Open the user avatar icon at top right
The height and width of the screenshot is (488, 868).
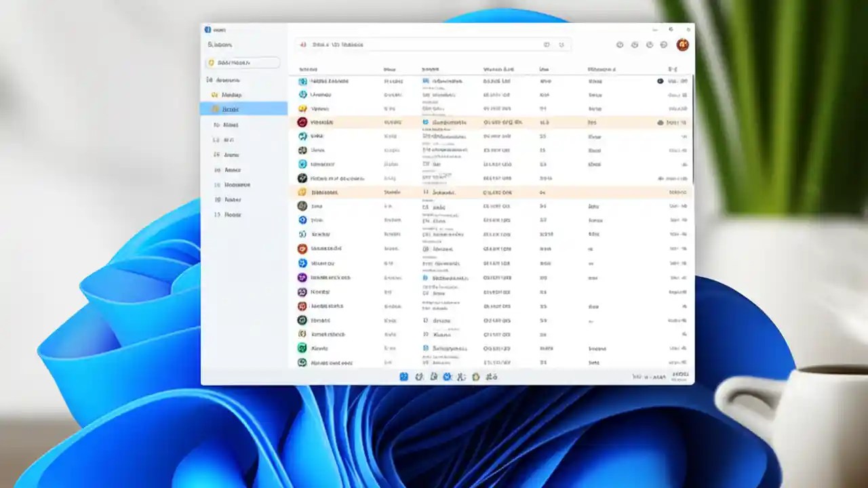[683, 45]
